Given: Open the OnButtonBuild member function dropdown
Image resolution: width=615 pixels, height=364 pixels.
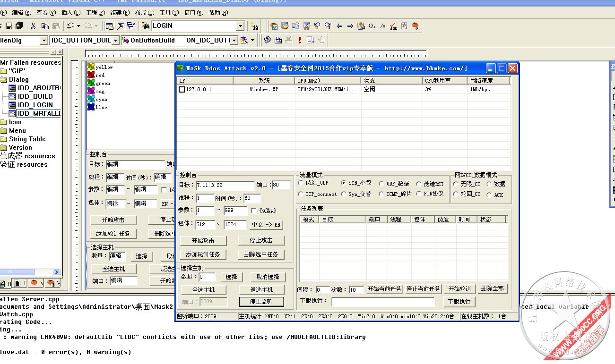Looking at the screenshot, I should (x=234, y=41).
